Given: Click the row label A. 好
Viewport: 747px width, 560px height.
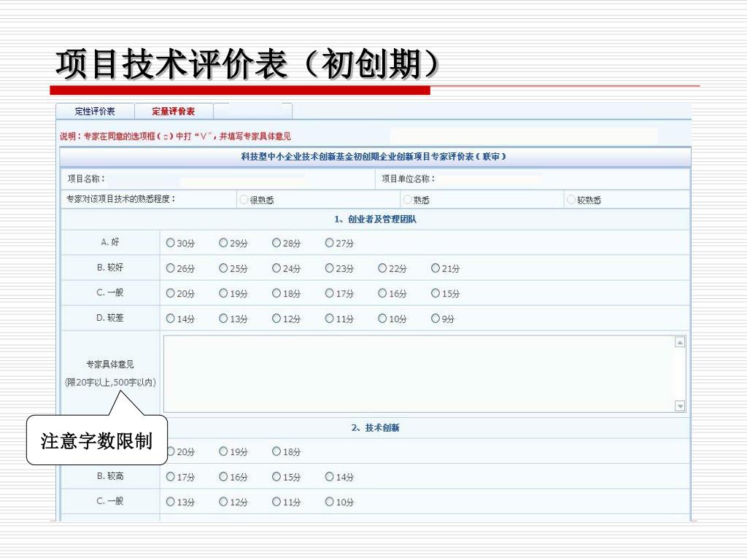Looking at the screenshot, I should (x=110, y=242).
